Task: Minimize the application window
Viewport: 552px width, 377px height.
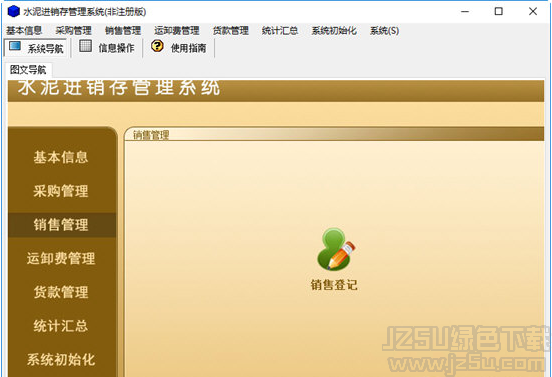Action: (465, 12)
